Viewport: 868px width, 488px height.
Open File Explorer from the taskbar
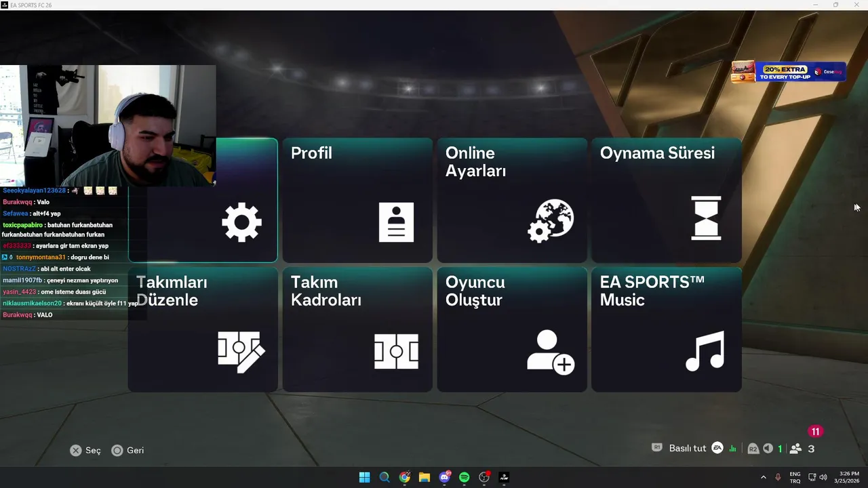425,477
